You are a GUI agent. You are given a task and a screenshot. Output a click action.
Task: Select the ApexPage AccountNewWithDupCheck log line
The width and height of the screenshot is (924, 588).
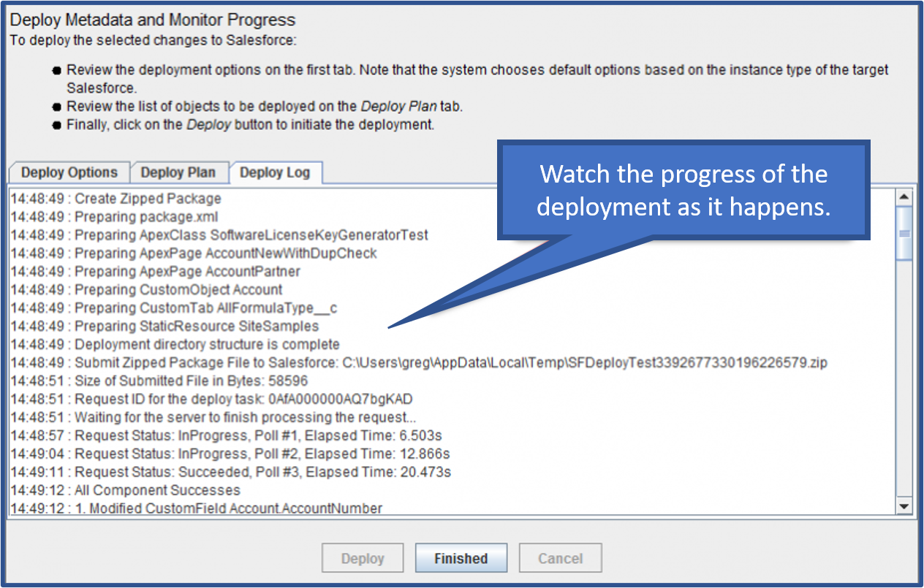(194, 253)
